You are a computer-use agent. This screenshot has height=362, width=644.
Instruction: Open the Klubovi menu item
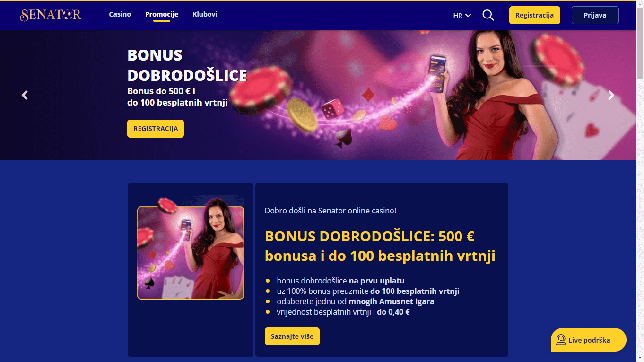tap(205, 14)
